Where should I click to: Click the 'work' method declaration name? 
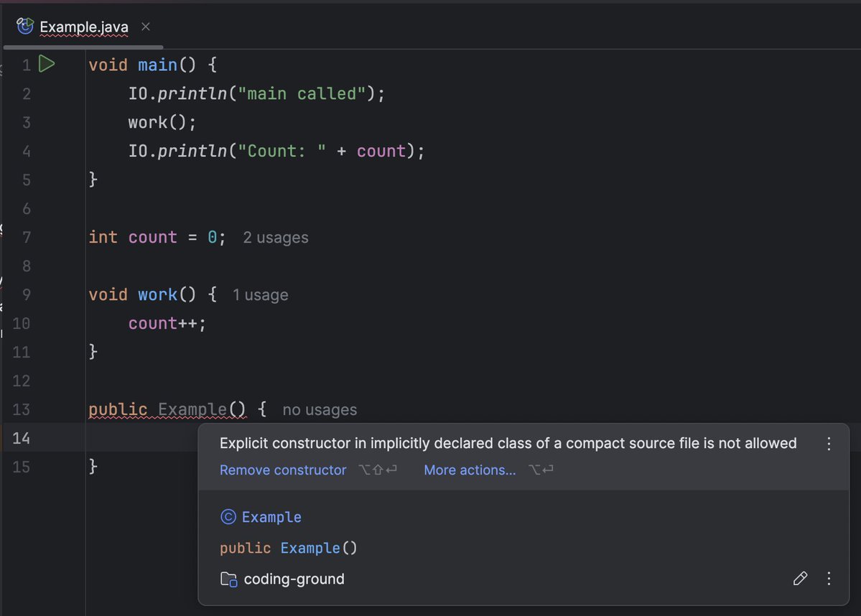157,295
